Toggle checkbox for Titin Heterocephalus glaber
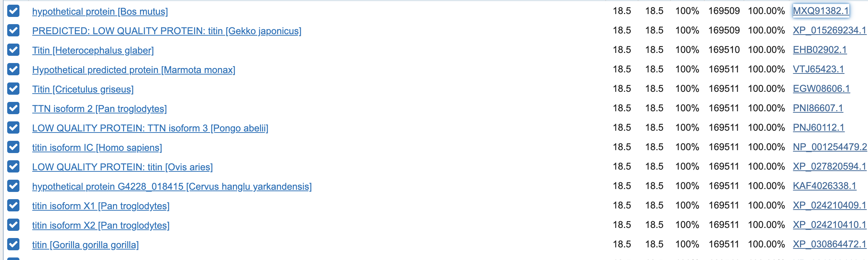 click(13, 50)
